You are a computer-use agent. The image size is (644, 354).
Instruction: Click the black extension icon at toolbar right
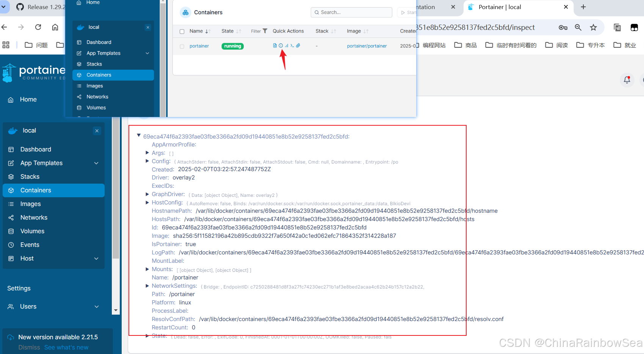tap(634, 27)
